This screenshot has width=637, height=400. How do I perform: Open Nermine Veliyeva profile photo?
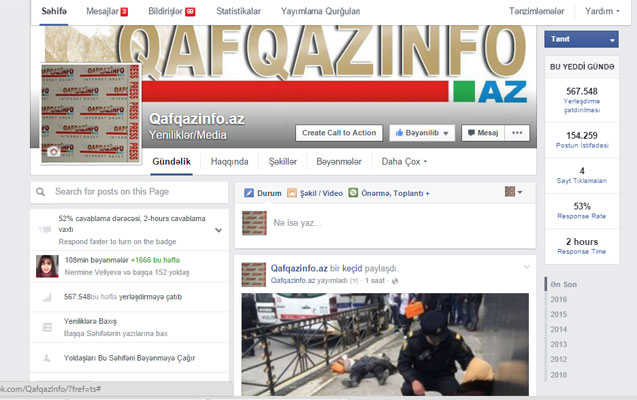[47, 266]
